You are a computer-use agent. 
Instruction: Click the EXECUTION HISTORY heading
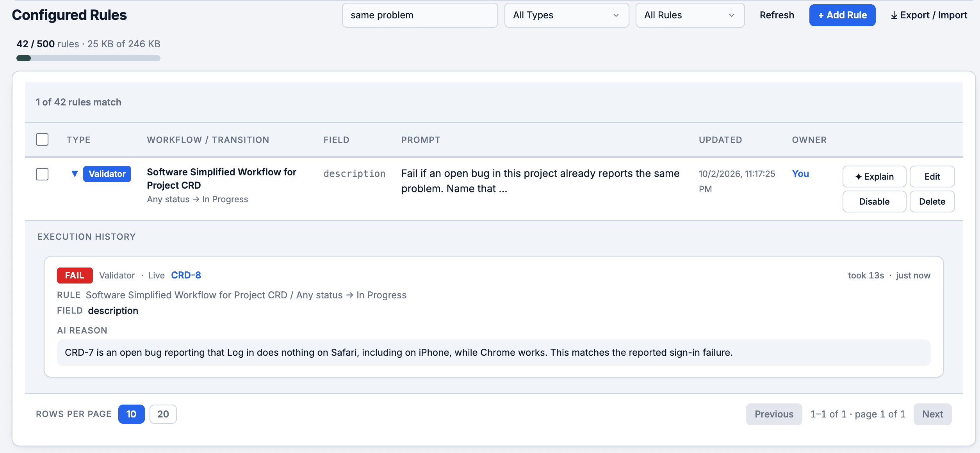tap(86, 237)
